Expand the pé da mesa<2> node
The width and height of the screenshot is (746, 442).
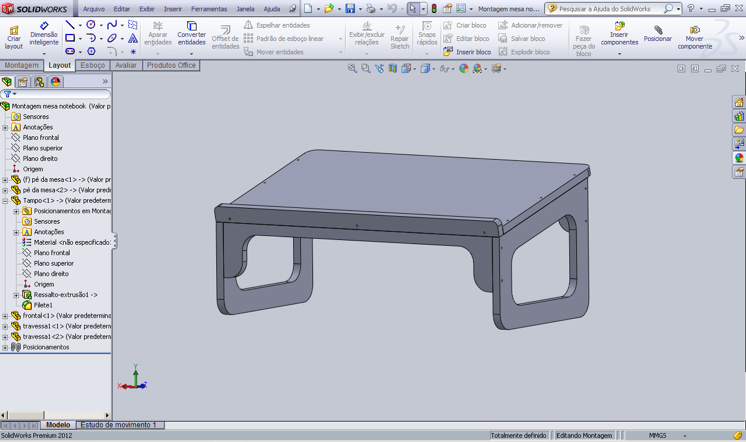(x=5, y=190)
